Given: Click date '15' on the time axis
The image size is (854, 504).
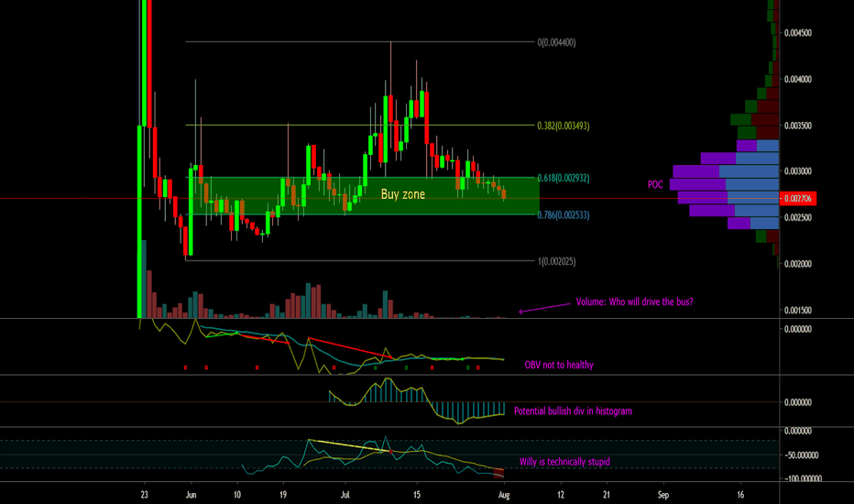Looking at the screenshot, I should [x=417, y=495].
